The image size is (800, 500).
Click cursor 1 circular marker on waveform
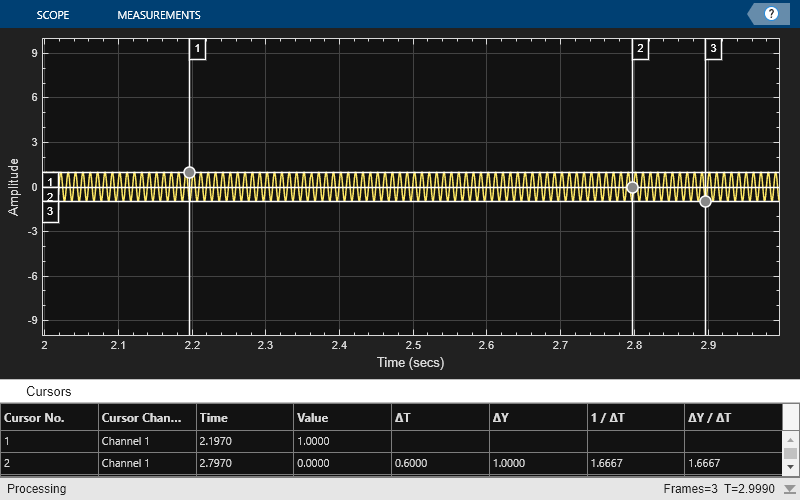[190, 172]
